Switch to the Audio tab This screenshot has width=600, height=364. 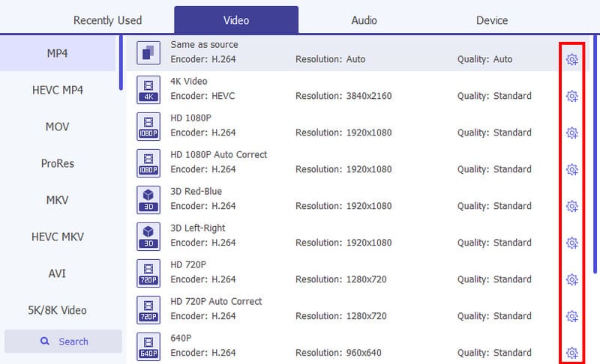click(364, 20)
